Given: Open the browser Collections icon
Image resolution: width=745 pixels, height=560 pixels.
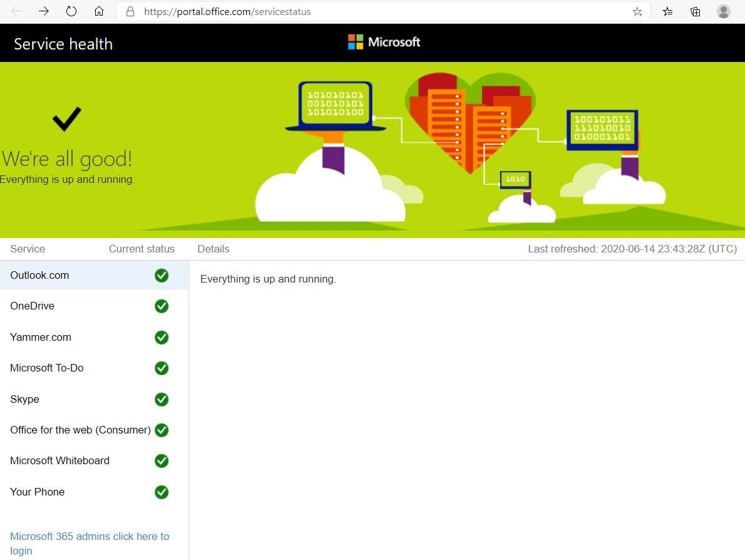Looking at the screenshot, I should (x=696, y=11).
